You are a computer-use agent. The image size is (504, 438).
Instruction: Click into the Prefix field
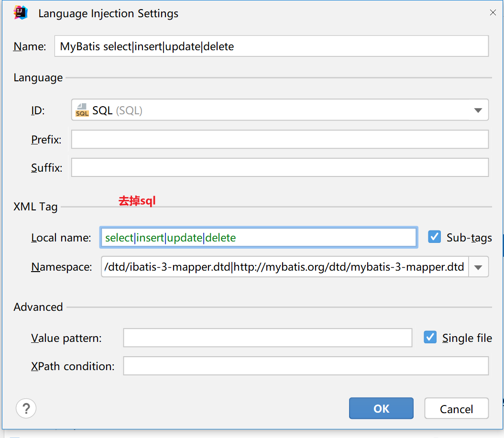280,139
